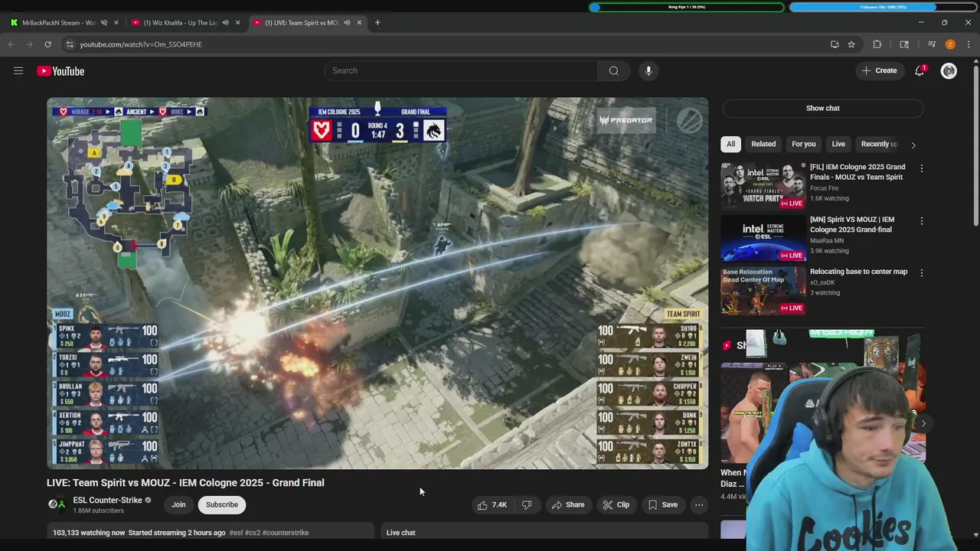Open the Spirit VS MOUZ MaaRaa MN title
Image resolution: width=980 pixels, height=551 pixels.
pos(852,225)
